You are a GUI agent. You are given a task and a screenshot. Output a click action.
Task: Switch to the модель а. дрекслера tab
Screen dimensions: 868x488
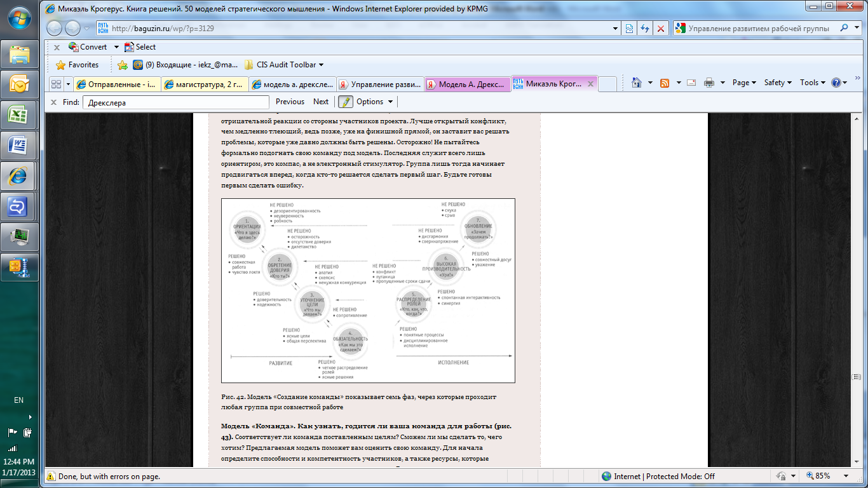click(292, 84)
